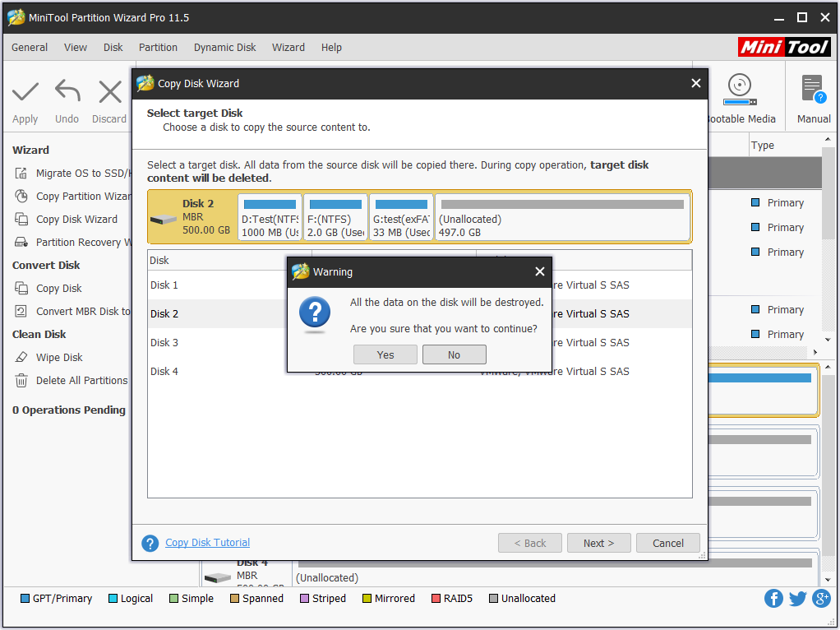This screenshot has width=840, height=630.
Task: Click the Discard X icon
Action: (x=110, y=91)
